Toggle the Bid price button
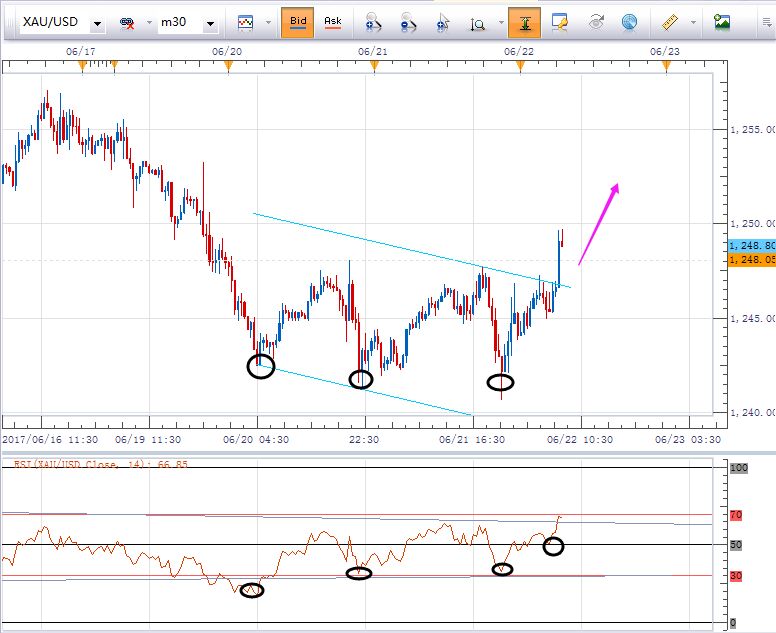776x633 pixels. point(298,21)
